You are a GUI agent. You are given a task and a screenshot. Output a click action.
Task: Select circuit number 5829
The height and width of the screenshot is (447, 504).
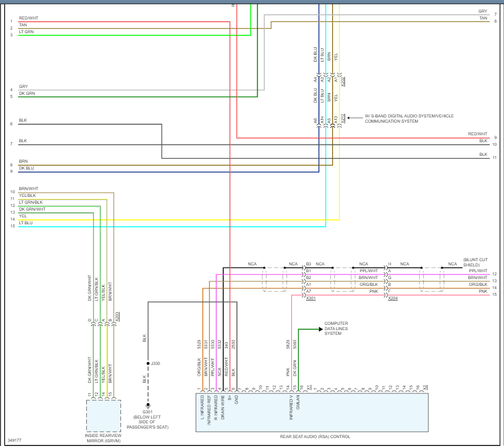(x=288, y=344)
